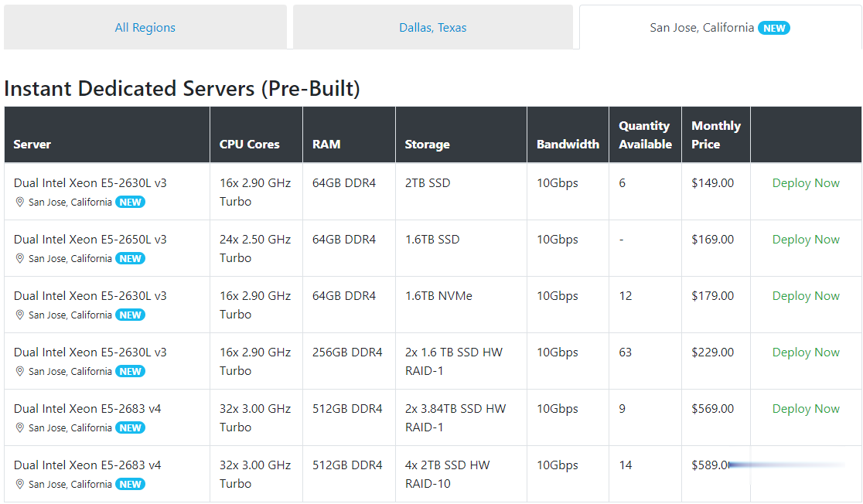The width and height of the screenshot is (863, 504).
Task: Click the NEW badge on the San Jose tab
Action: click(x=774, y=28)
